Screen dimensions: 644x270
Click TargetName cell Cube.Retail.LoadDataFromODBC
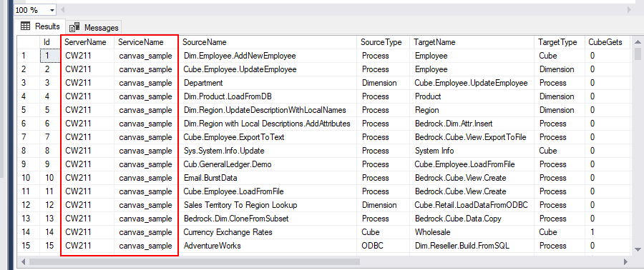(473, 205)
